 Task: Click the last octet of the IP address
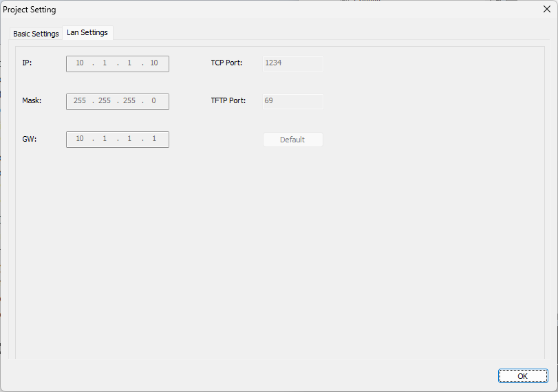click(x=154, y=63)
